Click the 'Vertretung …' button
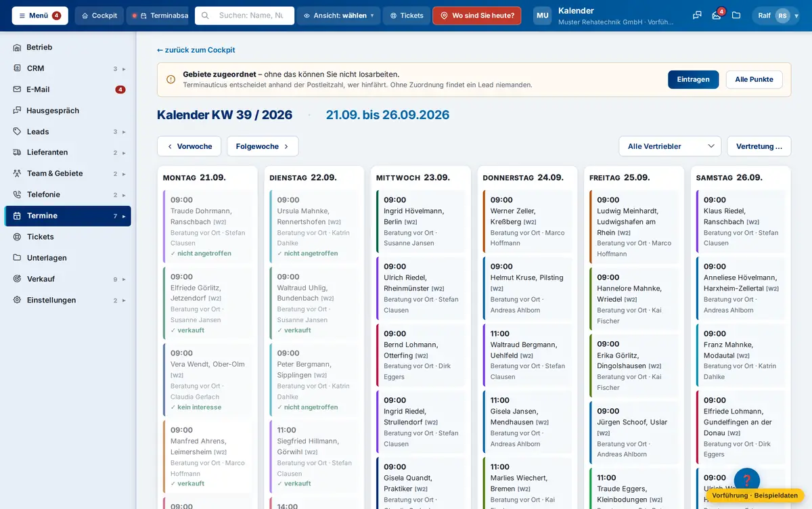812x509 pixels. coord(759,146)
